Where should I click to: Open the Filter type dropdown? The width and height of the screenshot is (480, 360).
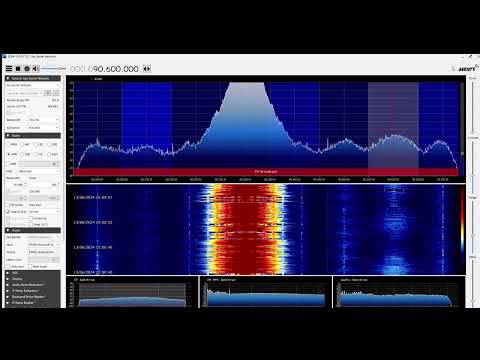[x=39, y=171]
